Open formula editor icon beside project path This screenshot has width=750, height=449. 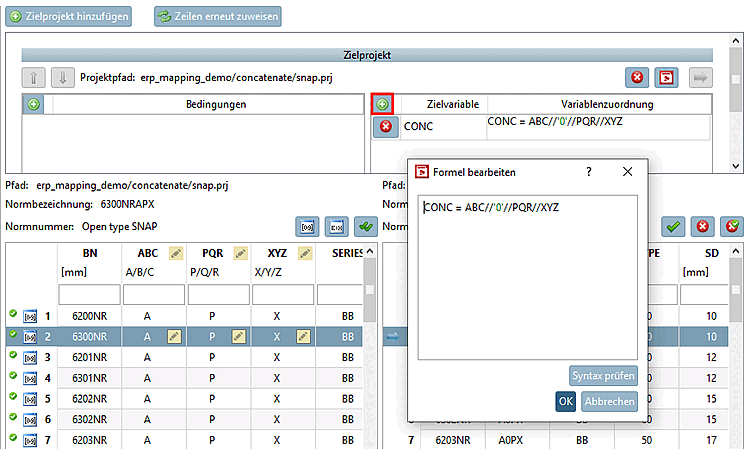point(666,77)
